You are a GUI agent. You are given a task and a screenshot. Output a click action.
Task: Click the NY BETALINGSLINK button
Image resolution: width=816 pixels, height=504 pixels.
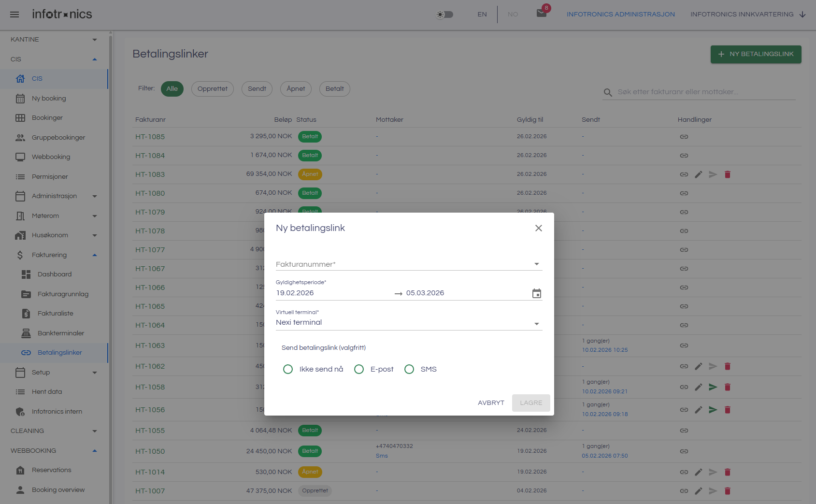pyautogui.click(x=756, y=54)
